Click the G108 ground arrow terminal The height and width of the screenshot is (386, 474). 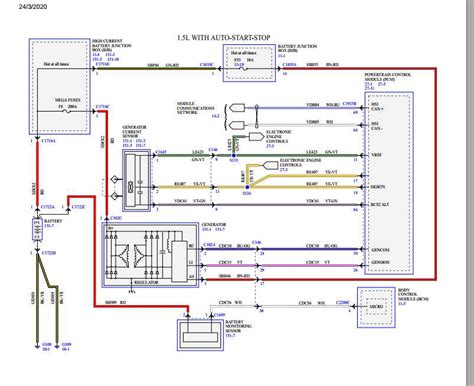click(37, 347)
